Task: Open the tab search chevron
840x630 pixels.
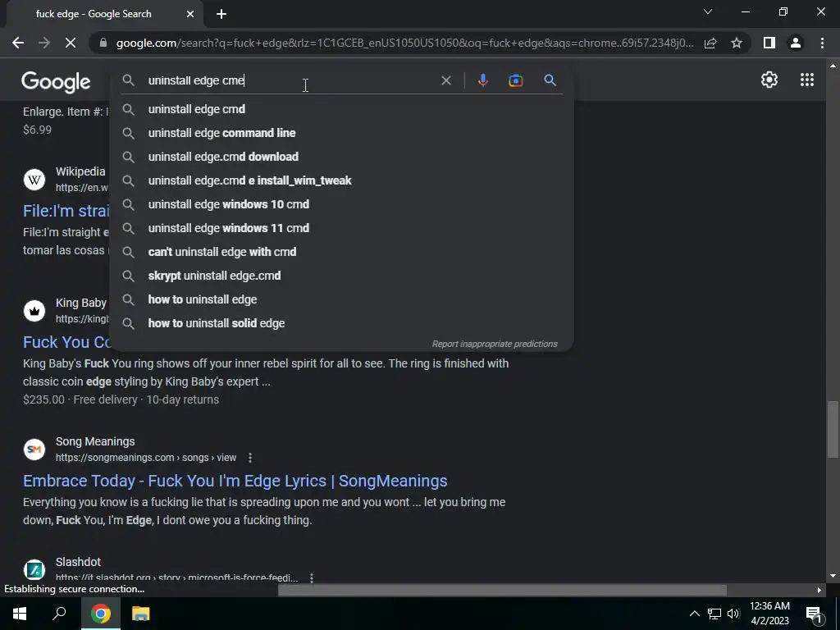Action: pyautogui.click(x=708, y=11)
